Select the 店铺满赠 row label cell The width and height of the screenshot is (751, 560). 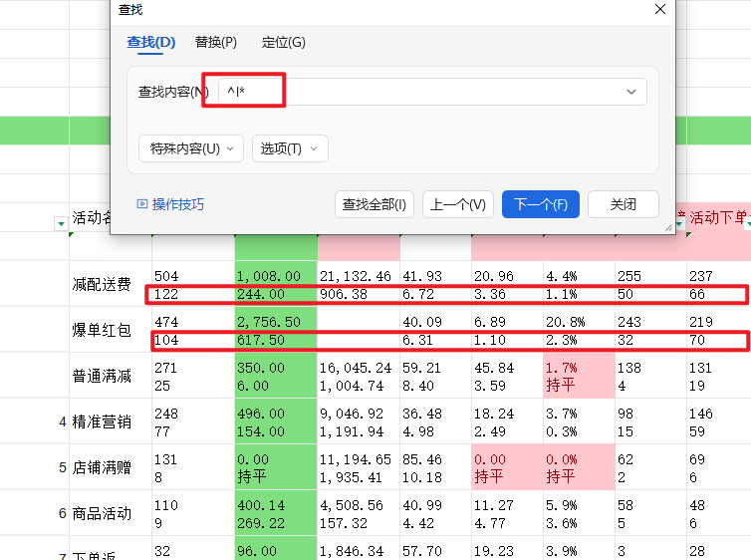pos(111,468)
